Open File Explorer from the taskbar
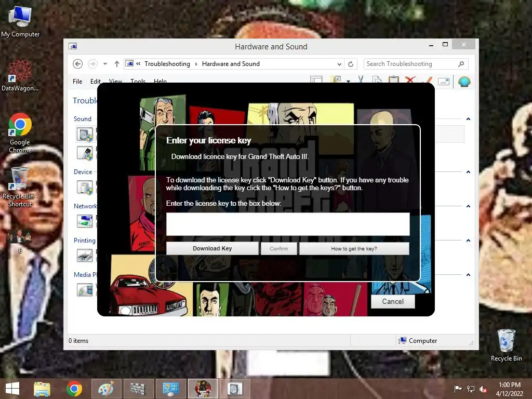The height and width of the screenshot is (399, 532). 42,389
